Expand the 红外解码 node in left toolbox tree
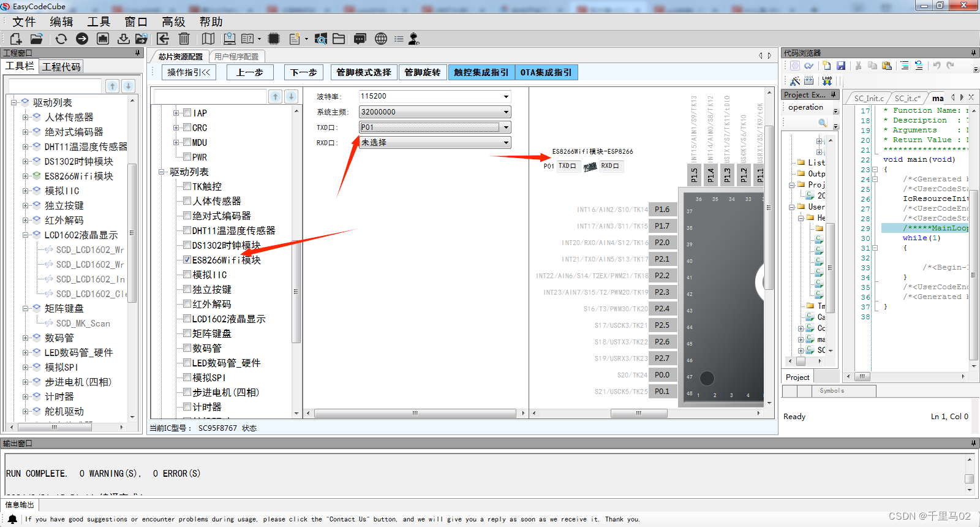 (26, 220)
